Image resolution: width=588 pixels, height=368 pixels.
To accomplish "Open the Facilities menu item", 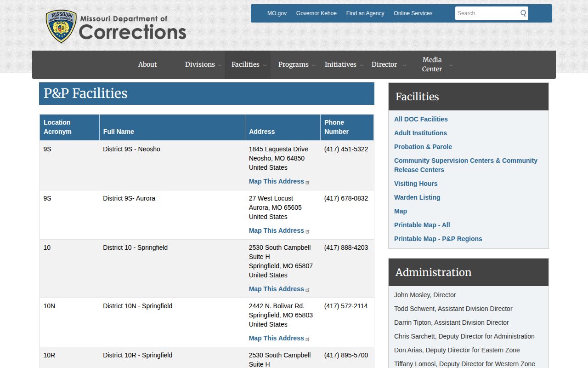I will 245,64.
